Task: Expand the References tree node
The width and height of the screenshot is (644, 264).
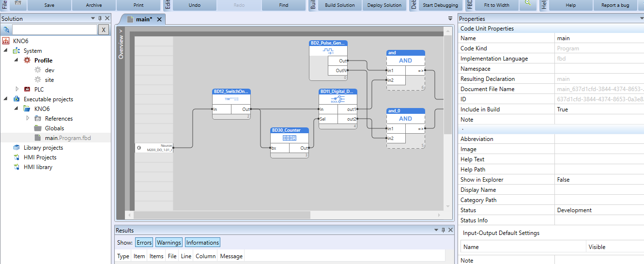Action: coord(28,118)
